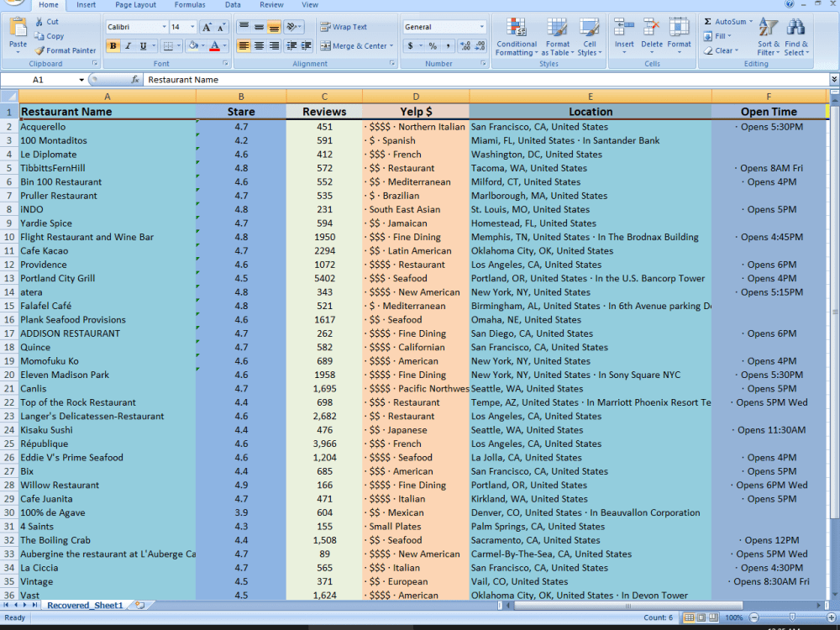Screen dimensions: 840x630
Task: Set Middle Align for cell text
Action: (x=259, y=27)
